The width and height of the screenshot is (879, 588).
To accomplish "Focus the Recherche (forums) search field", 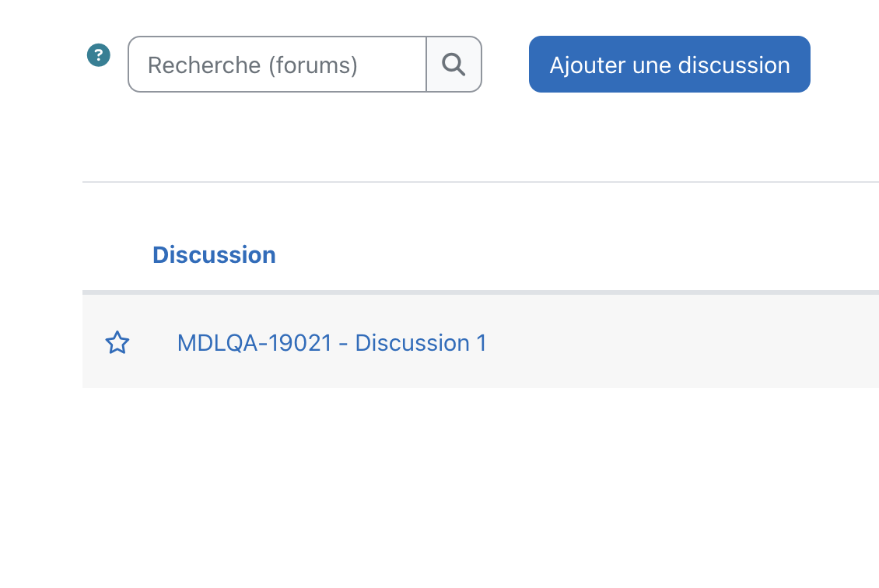I will (277, 65).
